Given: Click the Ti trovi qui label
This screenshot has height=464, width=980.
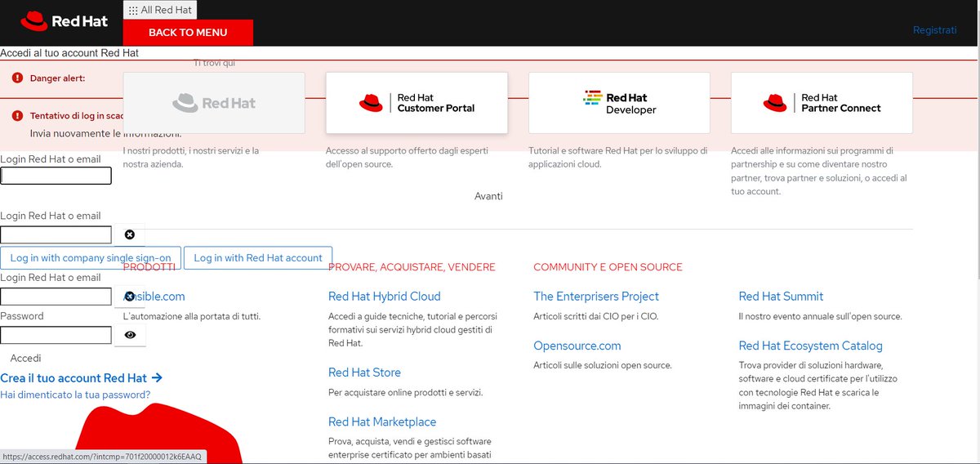Looking at the screenshot, I should [x=215, y=63].
